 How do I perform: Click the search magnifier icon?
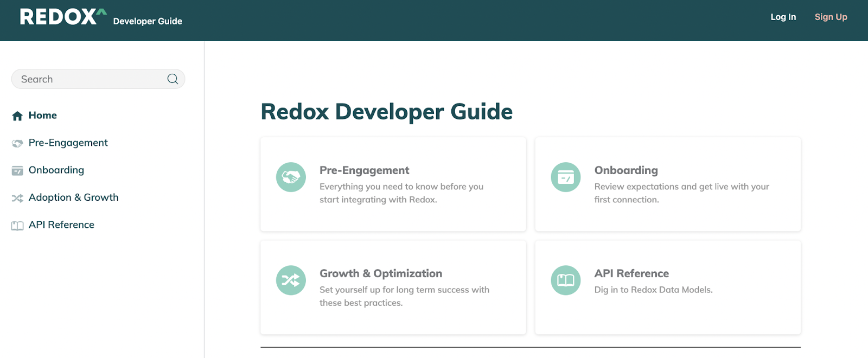coord(173,79)
